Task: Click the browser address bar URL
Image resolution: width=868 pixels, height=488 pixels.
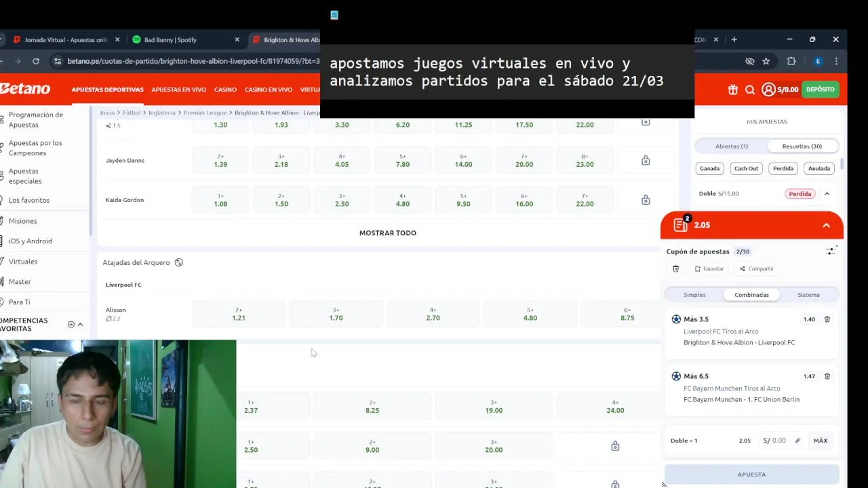Action: [x=193, y=61]
